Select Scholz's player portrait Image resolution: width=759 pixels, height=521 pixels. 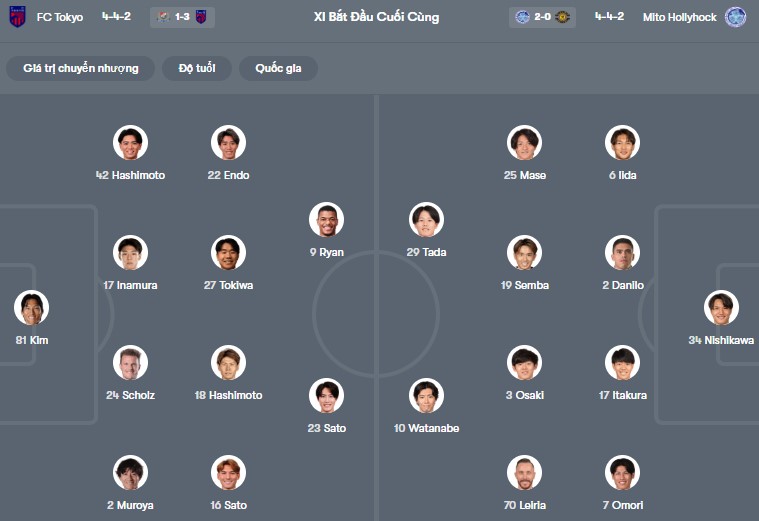click(130, 363)
